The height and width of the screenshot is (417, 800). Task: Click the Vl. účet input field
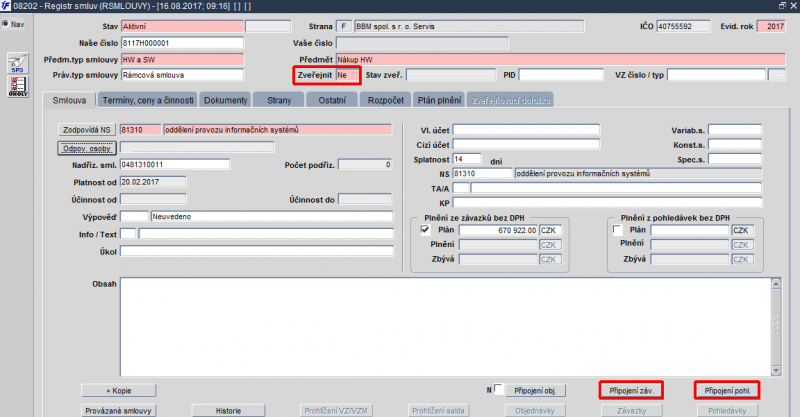526,130
